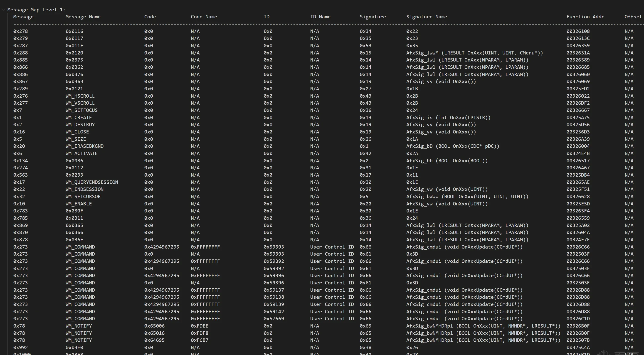Click the control ID value 0x59138
Viewport: 644px width, 355px height.
[x=274, y=297]
